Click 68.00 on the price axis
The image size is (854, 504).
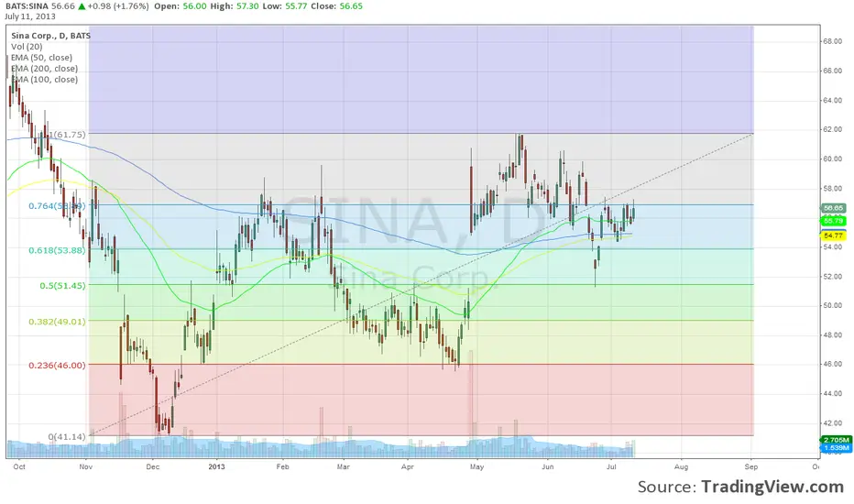(832, 41)
